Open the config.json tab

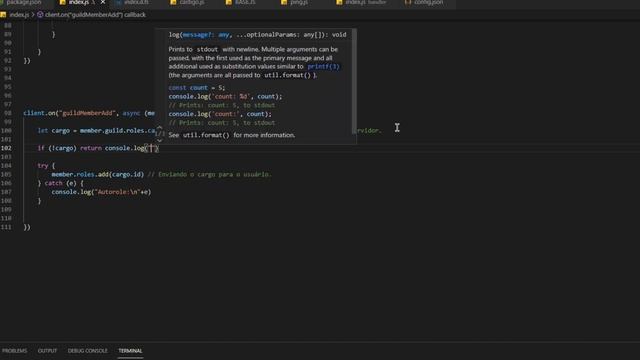[428, 2]
